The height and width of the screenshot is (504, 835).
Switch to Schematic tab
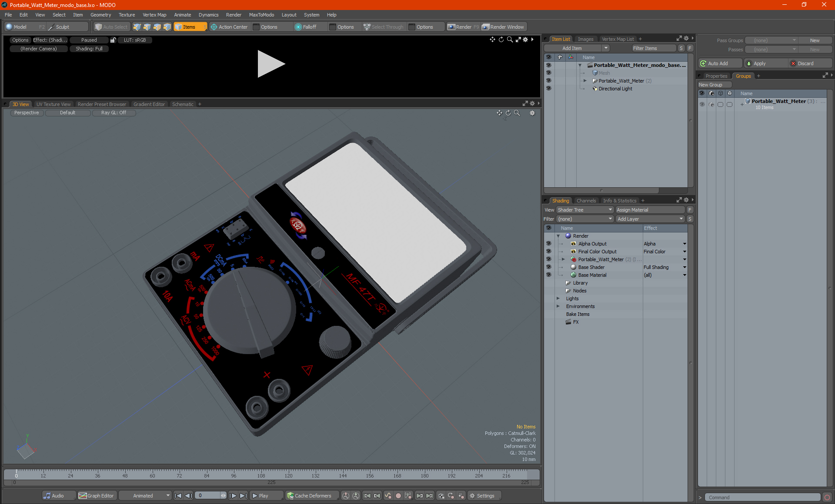coord(183,104)
